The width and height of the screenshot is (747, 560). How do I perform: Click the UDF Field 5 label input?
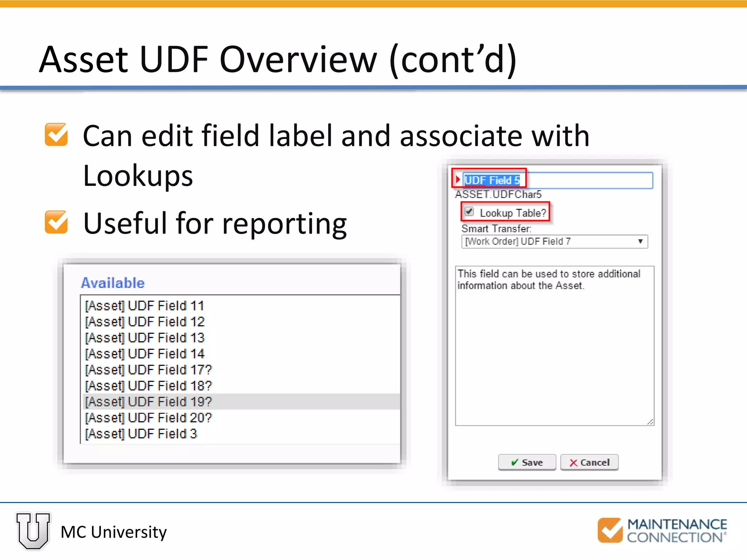coord(558,180)
